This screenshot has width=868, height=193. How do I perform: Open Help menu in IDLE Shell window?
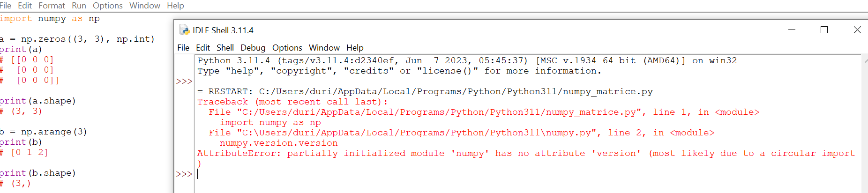355,48
